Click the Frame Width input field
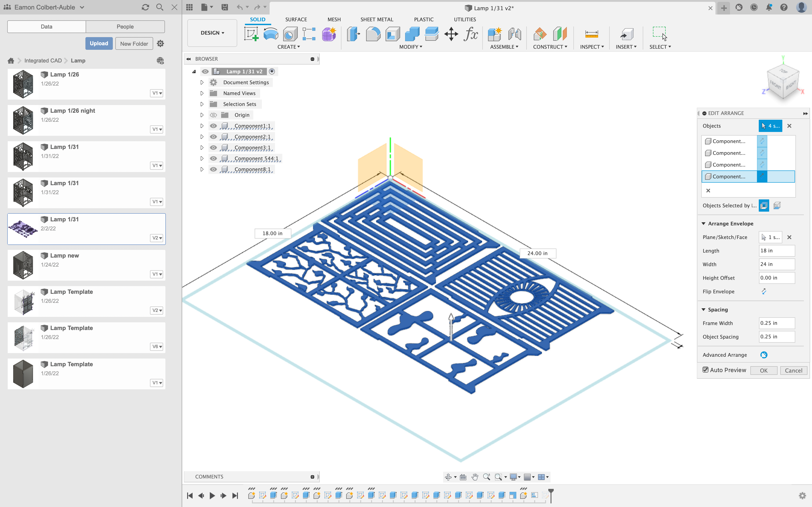This screenshot has width=812, height=507. pos(776,323)
